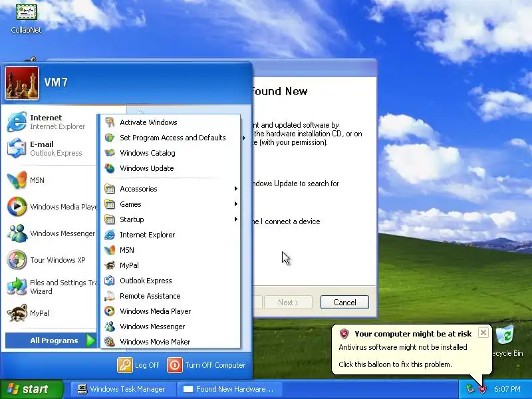Click the Windows Update icon
Screen dimensions: 532x399
click(110, 168)
